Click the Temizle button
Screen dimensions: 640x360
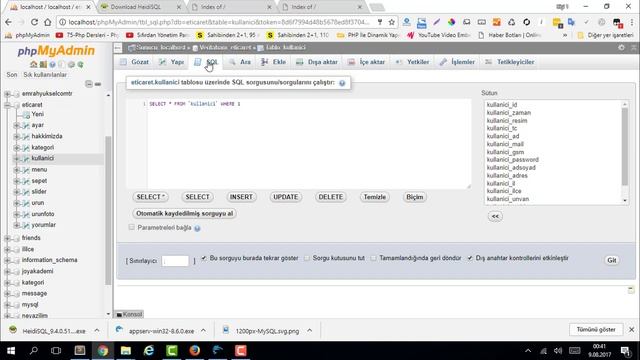coord(374,197)
